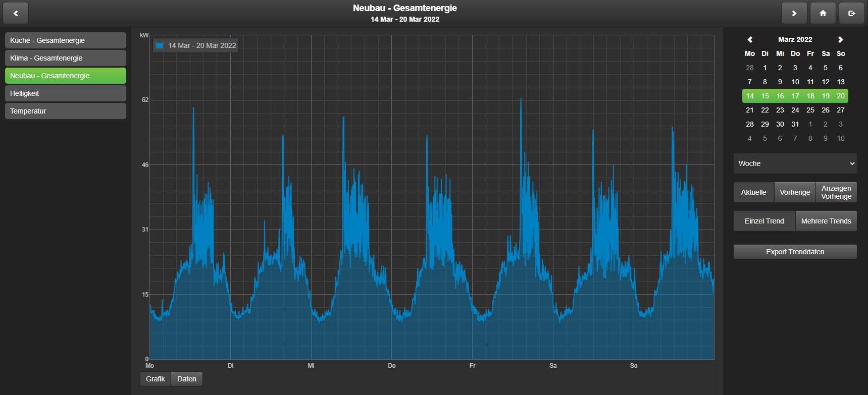Select Küche - Gesamtenergie trend

coord(66,40)
